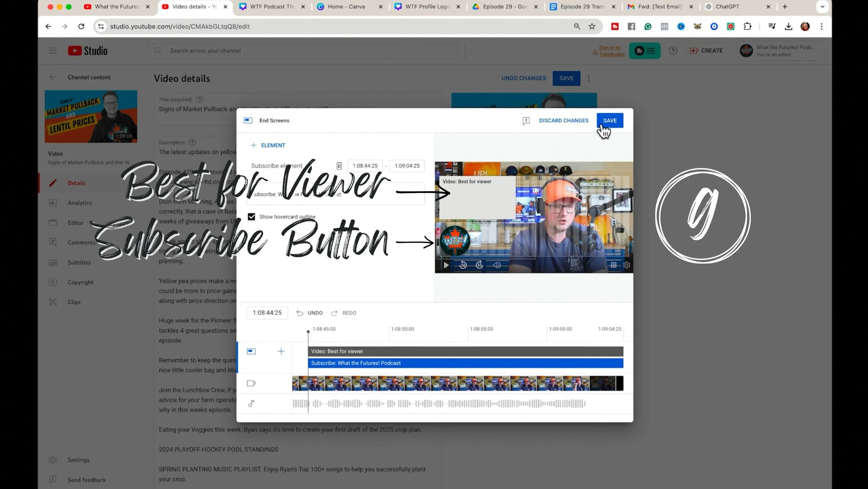
Task: Select the Video: Best for viewer preview element
Action: 477,197
